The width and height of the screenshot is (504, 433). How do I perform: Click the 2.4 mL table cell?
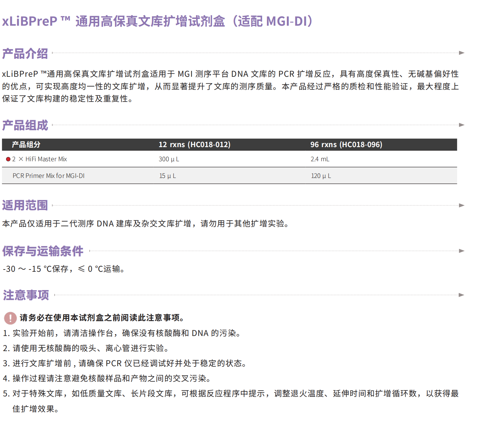point(320,159)
